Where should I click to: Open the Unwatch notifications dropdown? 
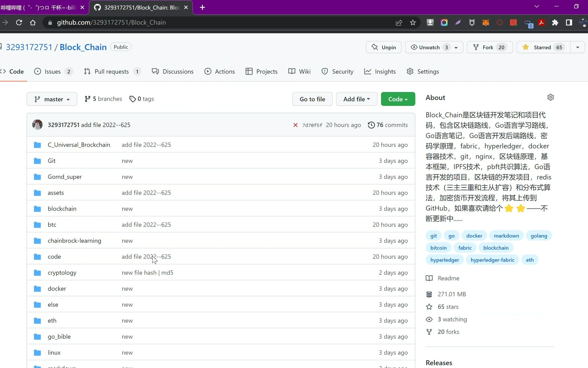coord(434,47)
